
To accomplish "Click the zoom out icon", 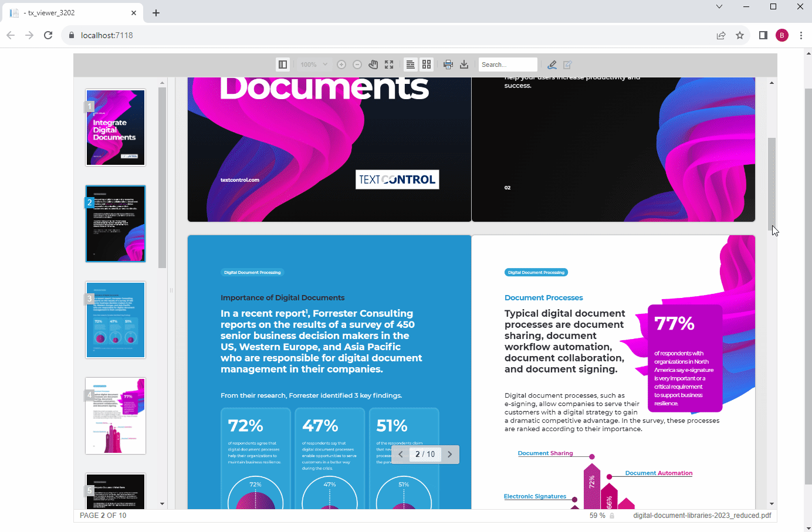I will pos(357,65).
